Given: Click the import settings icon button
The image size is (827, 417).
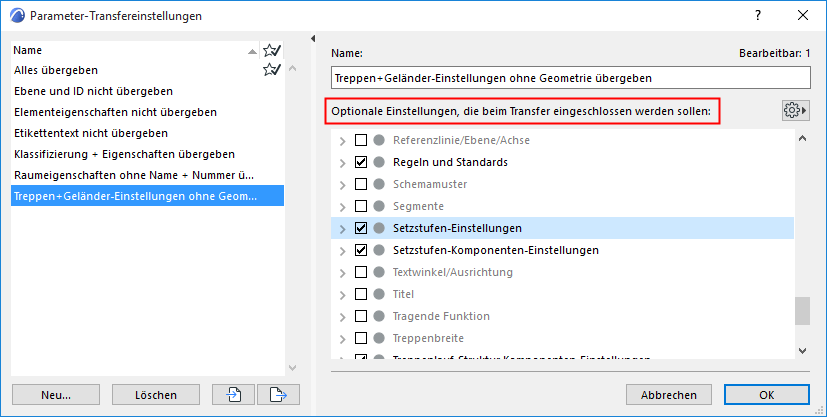Looking at the screenshot, I should (x=234, y=394).
